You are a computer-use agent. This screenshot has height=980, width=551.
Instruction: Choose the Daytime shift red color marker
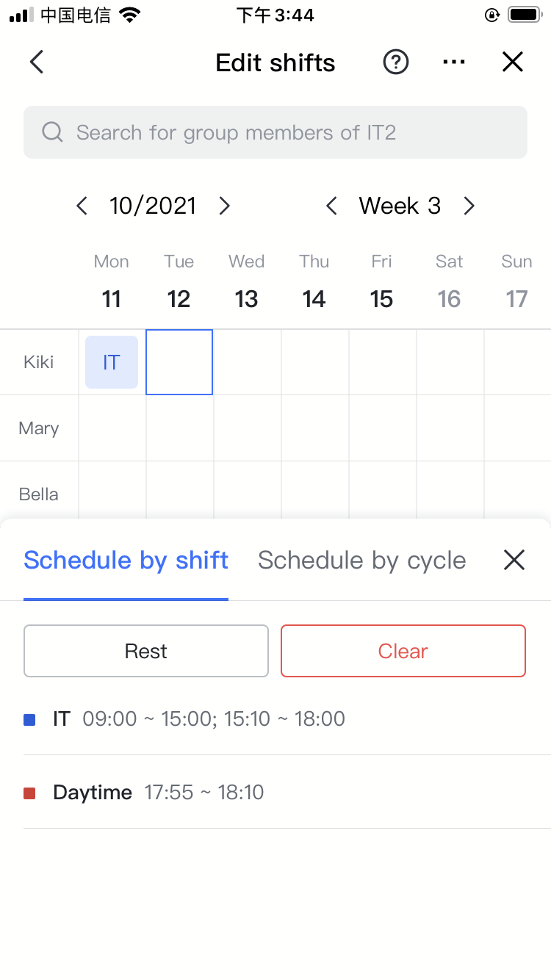point(29,793)
